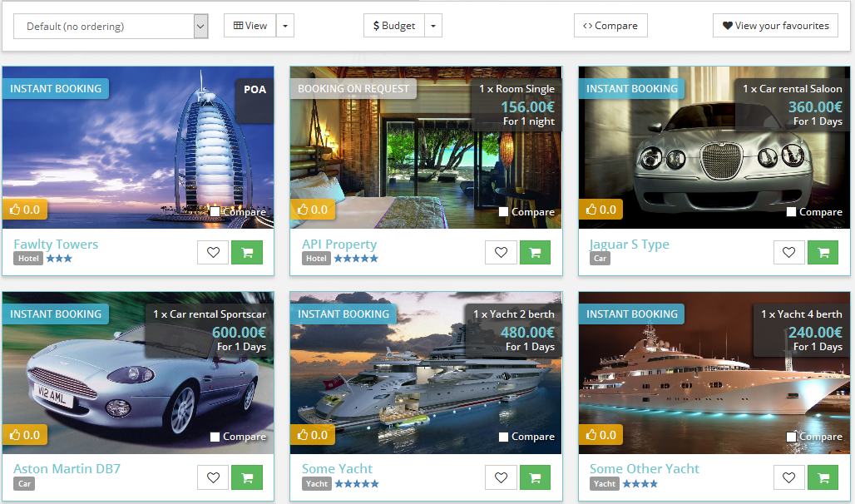Click thumbs-up rating badge on Jaguar S Type
The image size is (855, 504).
pos(601,210)
